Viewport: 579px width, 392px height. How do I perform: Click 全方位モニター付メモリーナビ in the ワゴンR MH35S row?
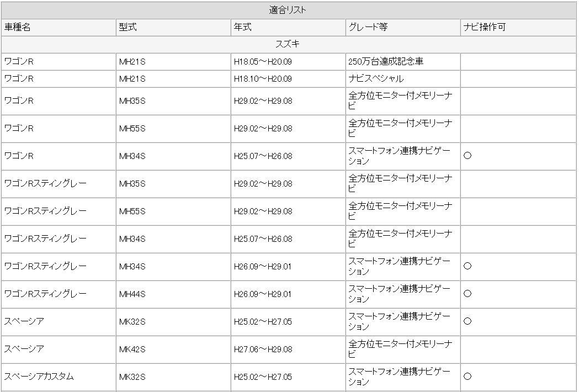click(x=400, y=101)
